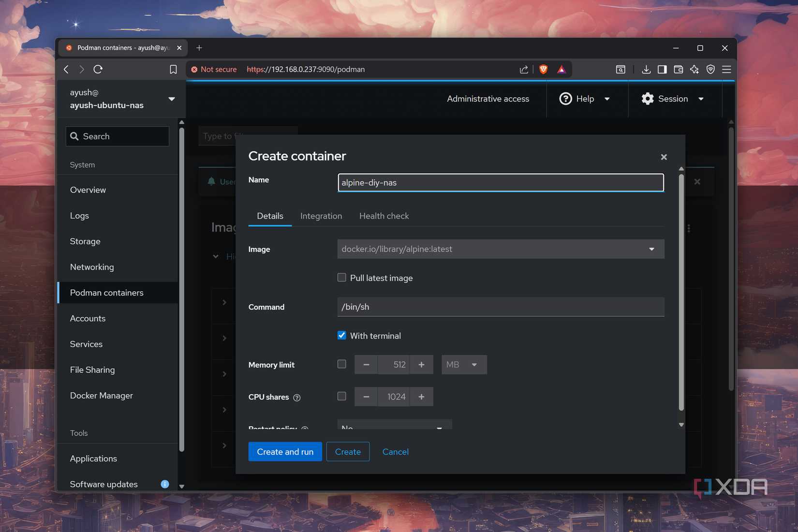
Task: Open Storage in the sidebar
Action: point(85,241)
